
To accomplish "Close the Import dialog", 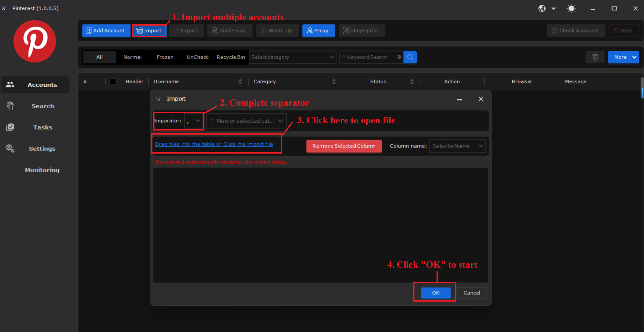I will point(481,99).
